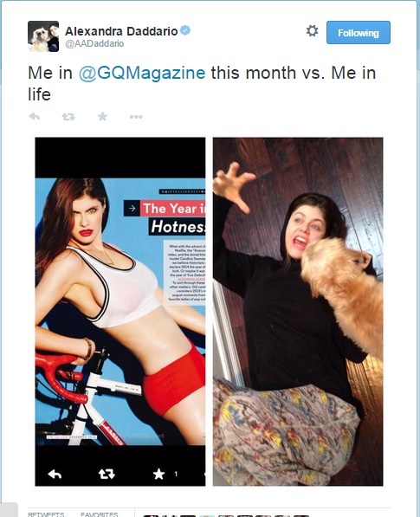
Task: Open the GQ magazine photo on the left
Action: (x=120, y=312)
